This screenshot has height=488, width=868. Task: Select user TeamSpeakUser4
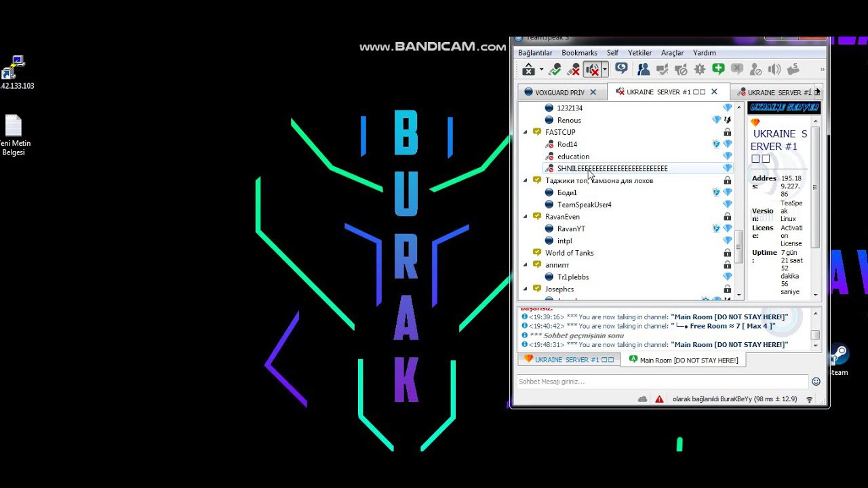584,205
